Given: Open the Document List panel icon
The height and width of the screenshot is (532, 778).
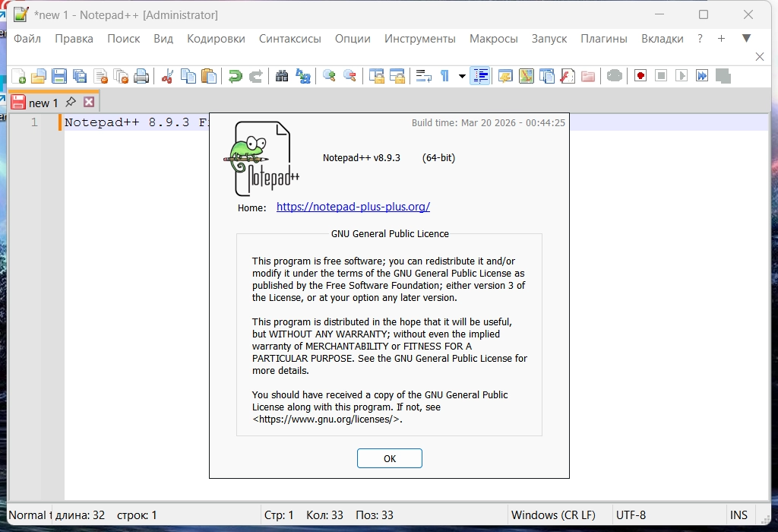Looking at the screenshot, I should [x=547, y=76].
